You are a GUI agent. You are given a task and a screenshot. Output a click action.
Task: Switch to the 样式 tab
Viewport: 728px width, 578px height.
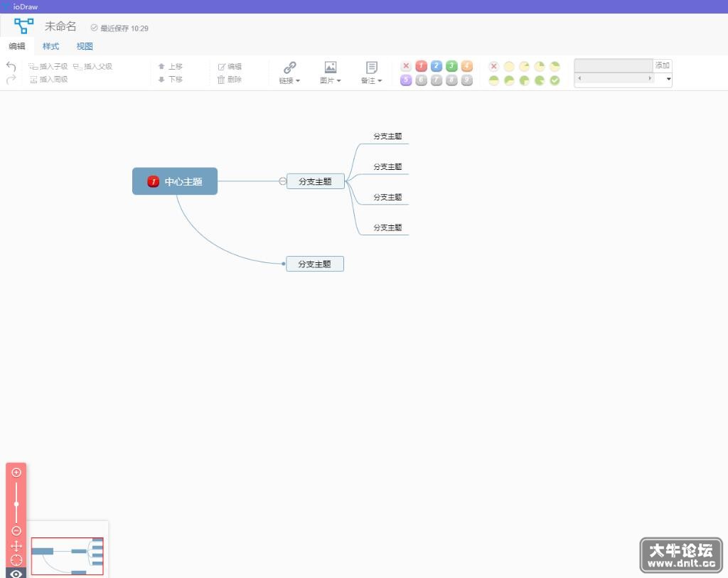click(x=51, y=46)
